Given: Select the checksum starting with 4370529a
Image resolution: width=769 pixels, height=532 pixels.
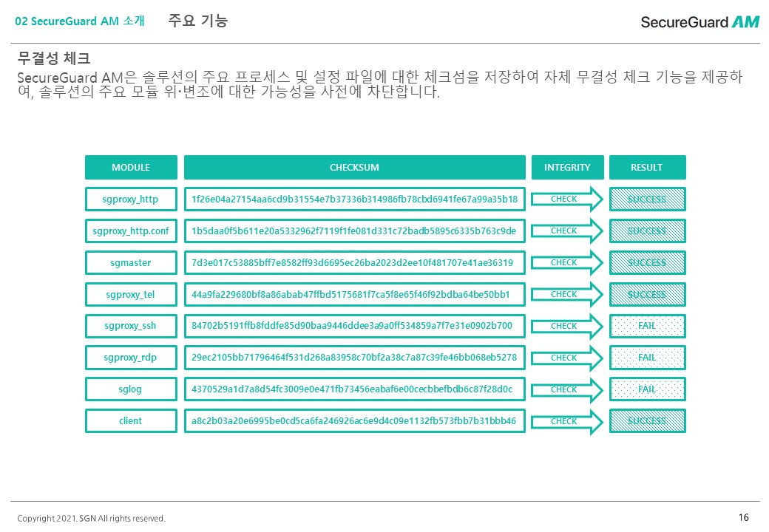Looking at the screenshot, I should point(355,389).
